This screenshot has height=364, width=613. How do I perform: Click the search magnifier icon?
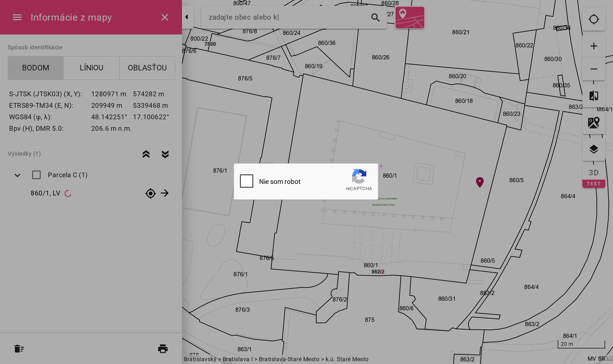pos(375,17)
